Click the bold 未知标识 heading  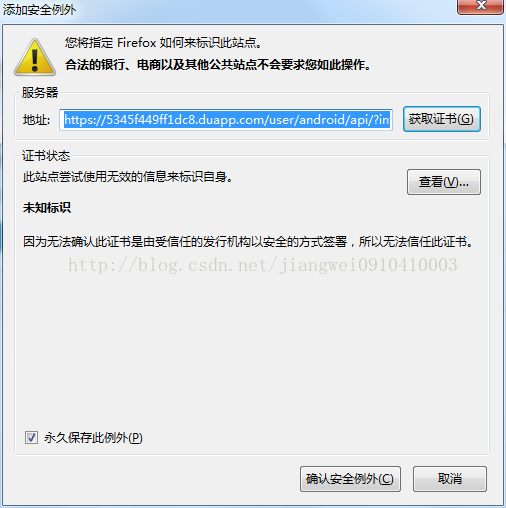[x=47, y=208]
